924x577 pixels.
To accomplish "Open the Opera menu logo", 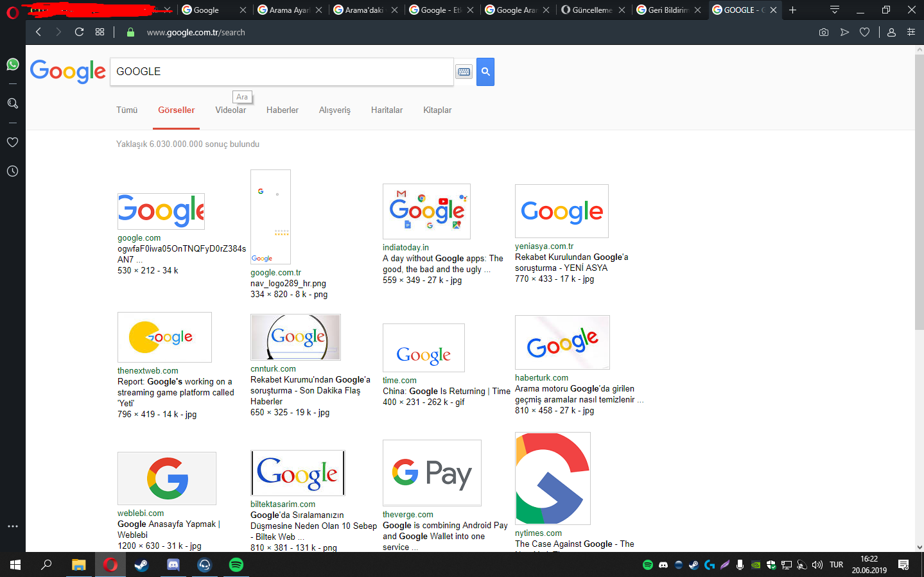I will click(12, 12).
